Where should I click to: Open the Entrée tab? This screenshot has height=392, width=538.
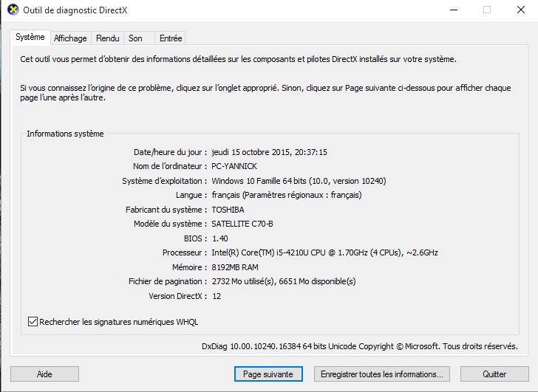pyautogui.click(x=171, y=38)
